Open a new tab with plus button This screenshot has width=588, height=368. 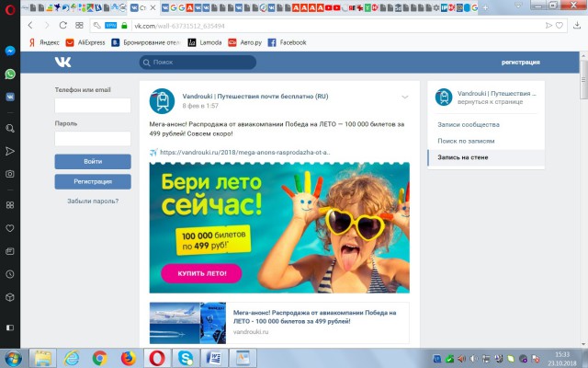(486, 7)
